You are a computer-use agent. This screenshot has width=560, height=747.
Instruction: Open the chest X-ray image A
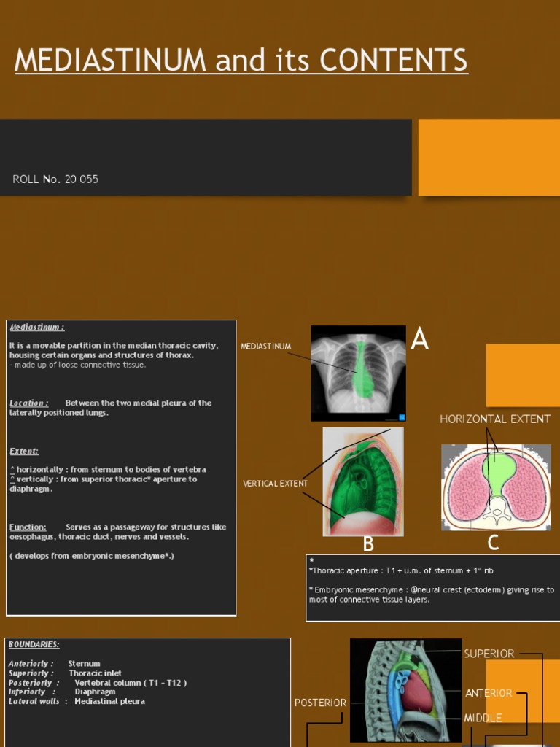(x=358, y=373)
